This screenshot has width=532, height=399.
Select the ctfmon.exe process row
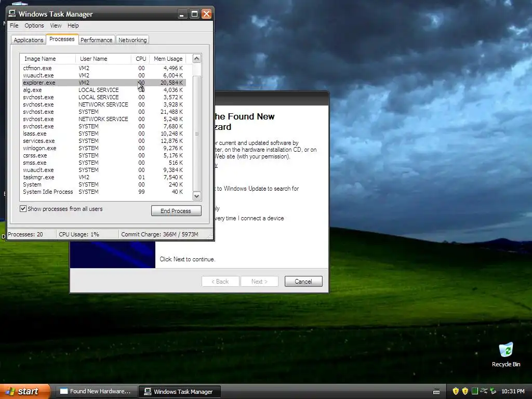click(x=103, y=68)
